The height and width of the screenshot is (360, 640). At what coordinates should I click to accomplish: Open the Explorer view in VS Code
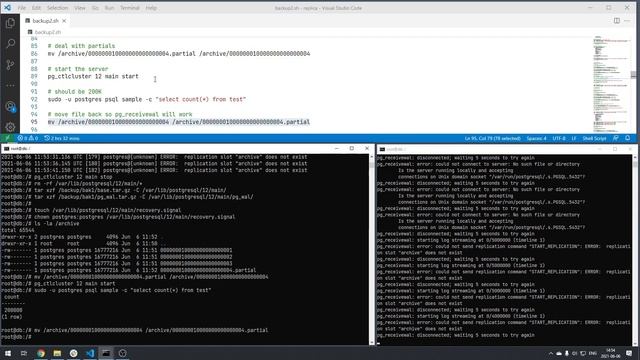(10, 23)
